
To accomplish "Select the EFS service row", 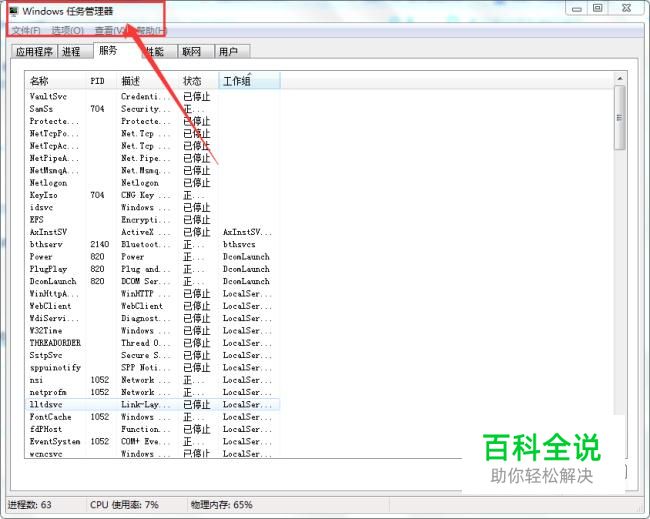I will 153,220.
